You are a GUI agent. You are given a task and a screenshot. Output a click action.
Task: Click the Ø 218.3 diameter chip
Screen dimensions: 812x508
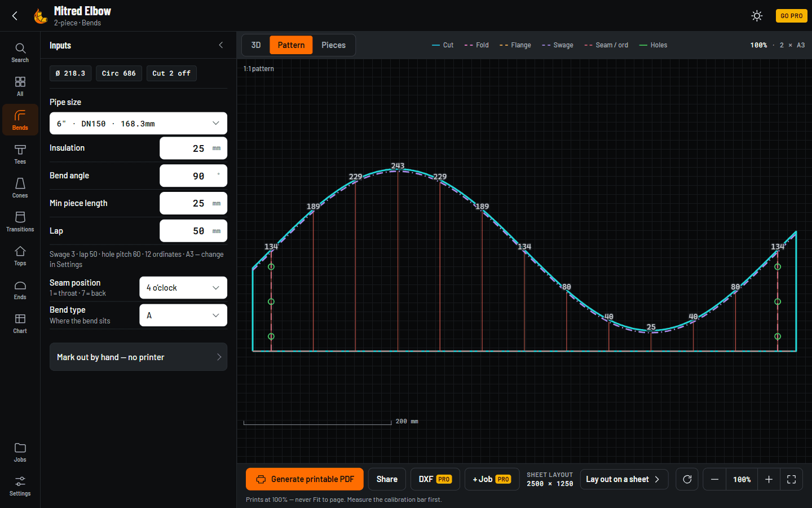pyautogui.click(x=70, y=73)
